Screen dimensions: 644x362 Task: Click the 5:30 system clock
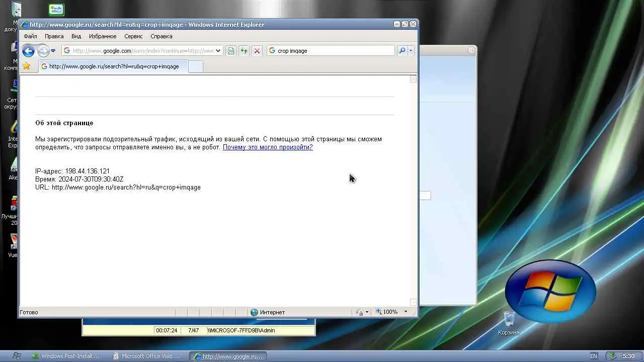(629, 356)
